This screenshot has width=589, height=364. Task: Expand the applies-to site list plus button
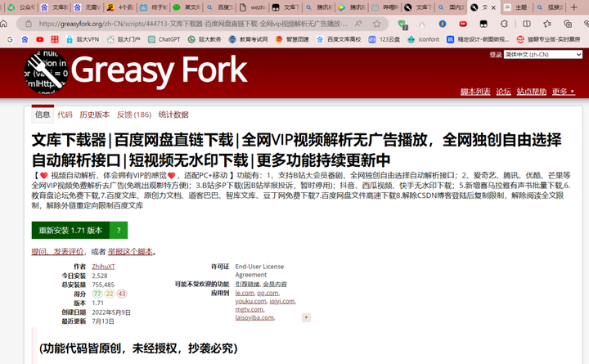pos(306,317)
